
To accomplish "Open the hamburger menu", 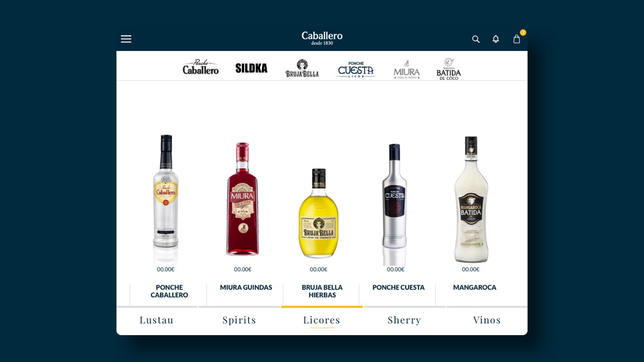I will 126,39.
